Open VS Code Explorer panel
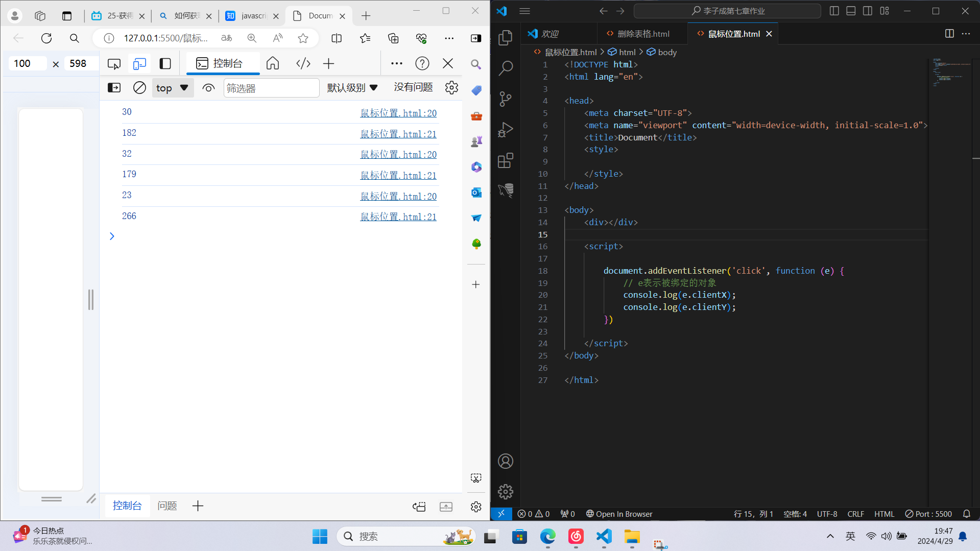Viewport: 980px width, 551px height. [x=505, y=37]
